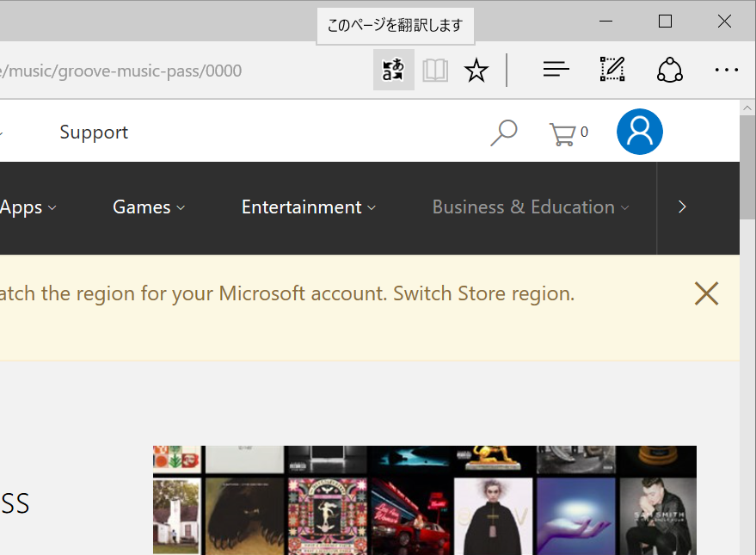Click the Sam Smith album cover
This screenshot has width=756, height=555.
(658, 516)
